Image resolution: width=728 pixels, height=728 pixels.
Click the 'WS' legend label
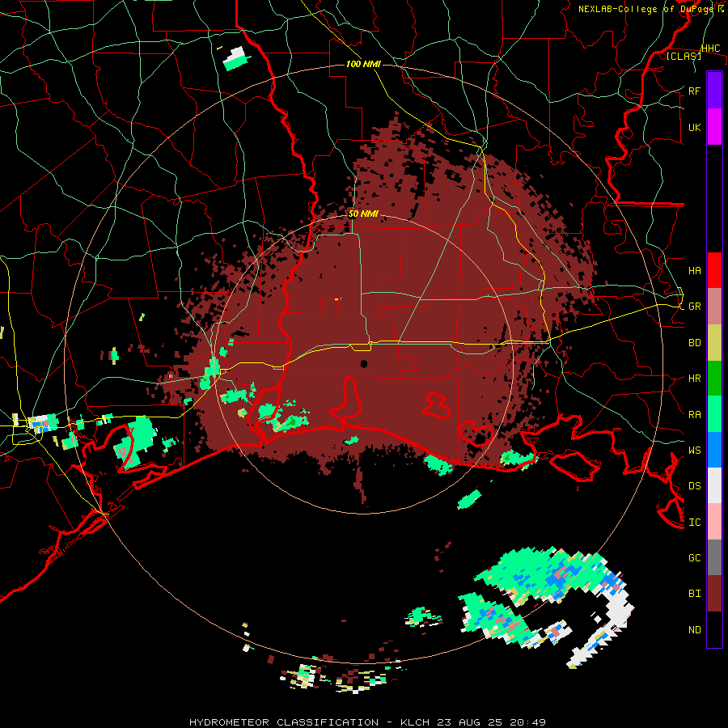(694, 451)
